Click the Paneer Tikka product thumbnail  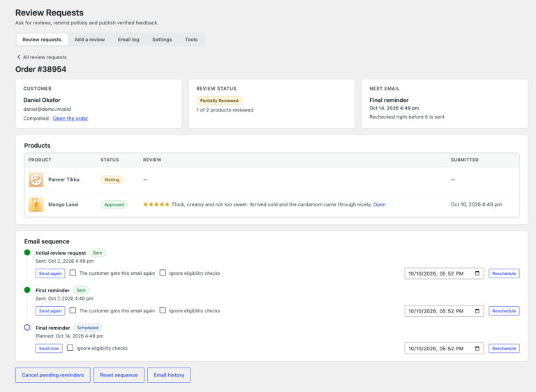[36, 180]
